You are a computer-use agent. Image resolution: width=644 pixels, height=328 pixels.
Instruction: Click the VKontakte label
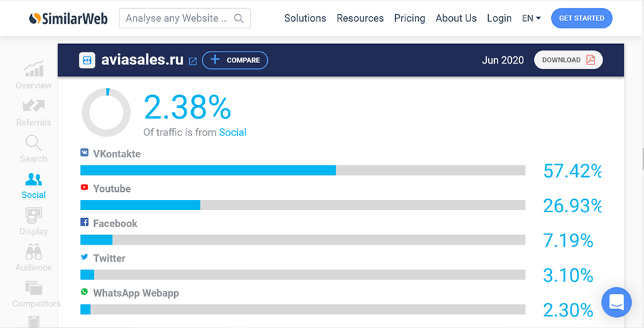click(117, 154)
